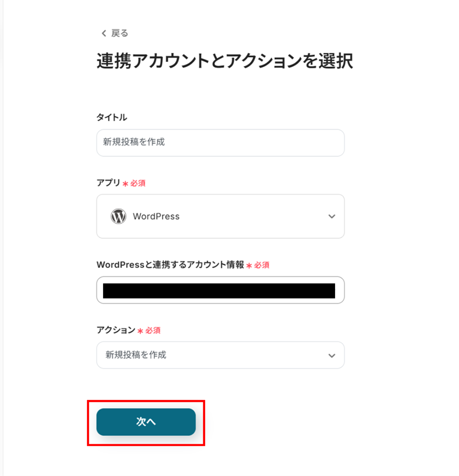
Task: Click the アクション field label
Action: point(116,330)
